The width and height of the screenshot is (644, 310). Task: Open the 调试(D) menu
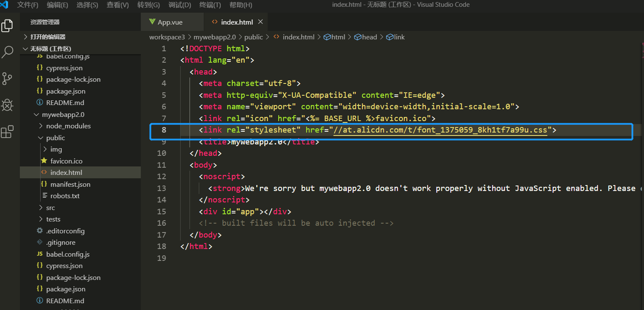click(180, 5)
